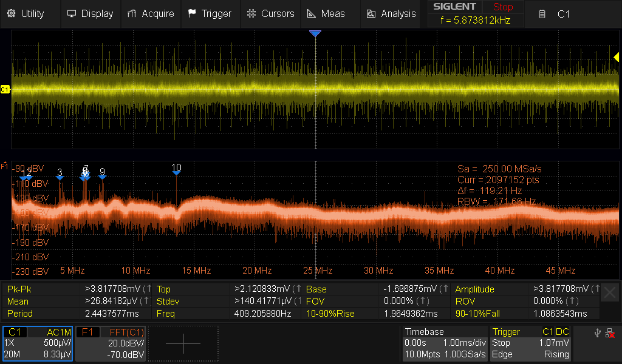Image resolution: width=622 pixels, height=364 pixels.
Task: Open the Display menu
Action: (90, 13)
